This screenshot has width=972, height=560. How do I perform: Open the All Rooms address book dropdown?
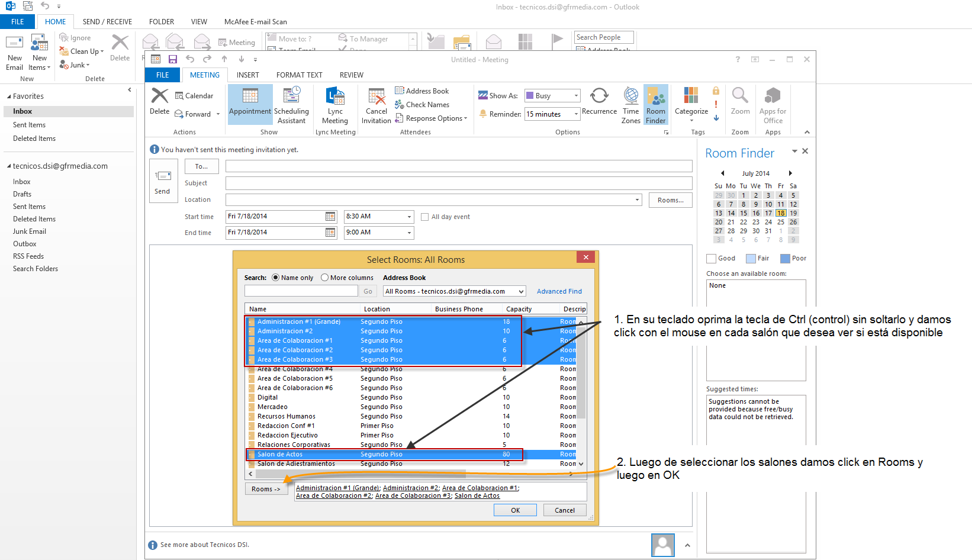pyautogui.click(x=521, y=291)
